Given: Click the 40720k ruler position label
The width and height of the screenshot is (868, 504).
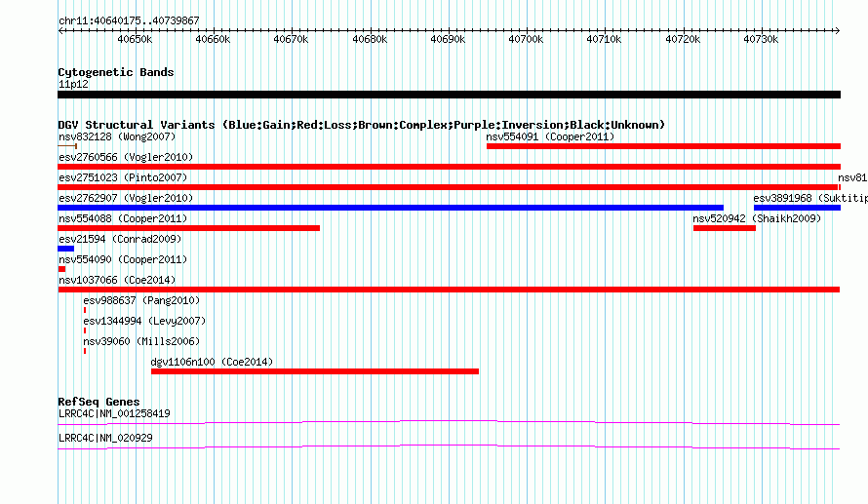Looking at the screenshot, I should click(683, 39).
